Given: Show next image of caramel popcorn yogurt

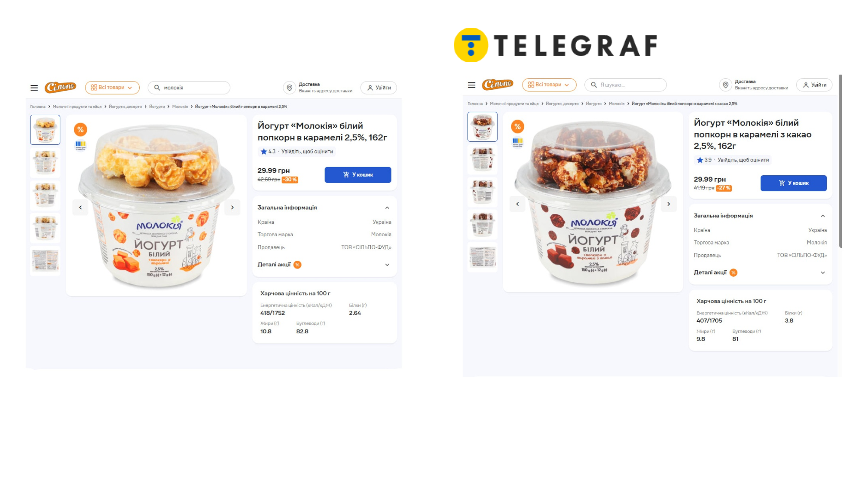Looking at the screenshot, I should tap(232, 207).
